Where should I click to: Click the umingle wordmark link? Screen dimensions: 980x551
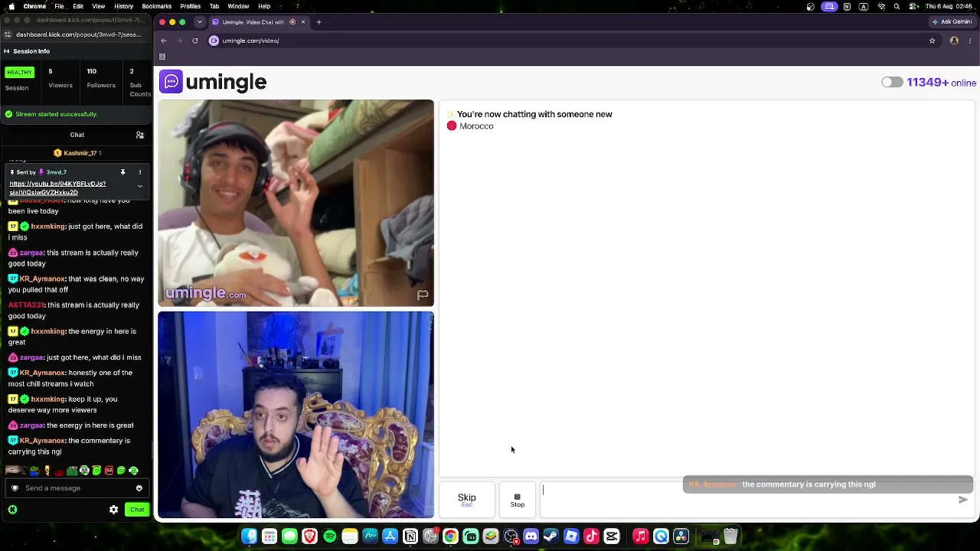pos(226,82)
